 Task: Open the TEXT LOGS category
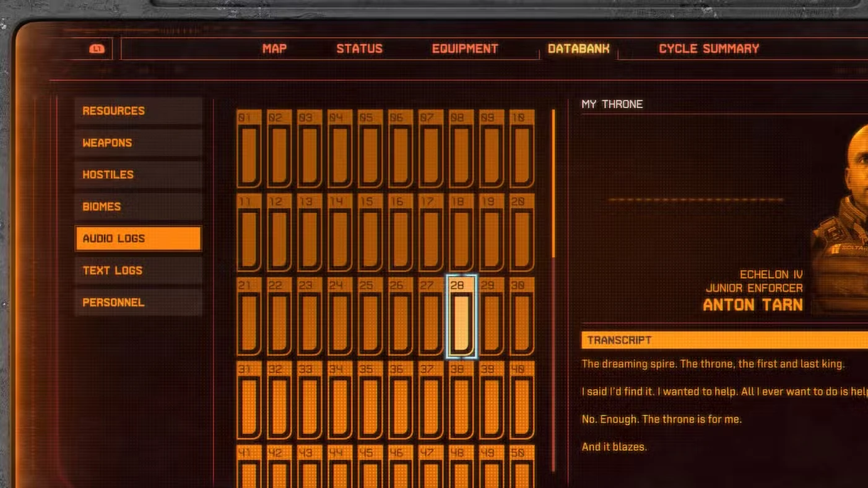tap(139, 270)
